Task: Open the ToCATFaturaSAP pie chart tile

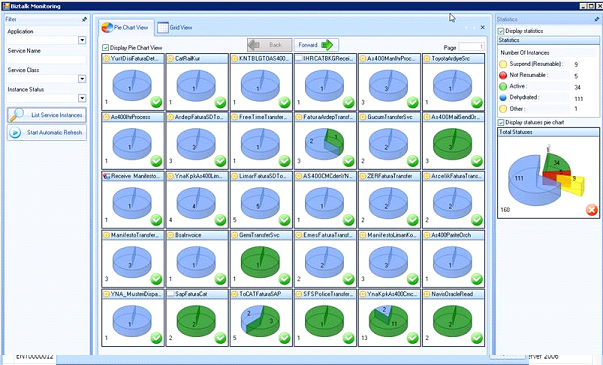Action: pyautogui.click(x=261, y=318)
